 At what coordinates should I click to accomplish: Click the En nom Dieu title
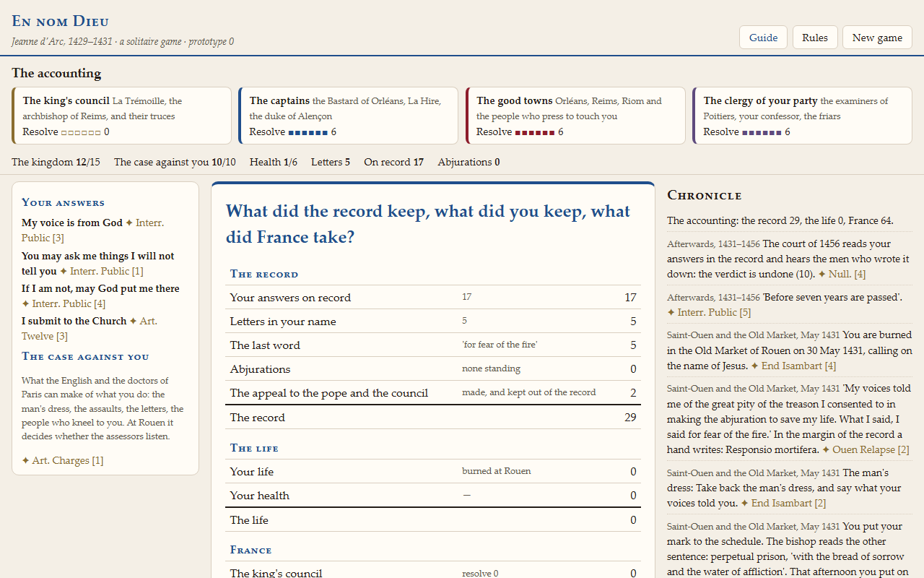point(60,21)
